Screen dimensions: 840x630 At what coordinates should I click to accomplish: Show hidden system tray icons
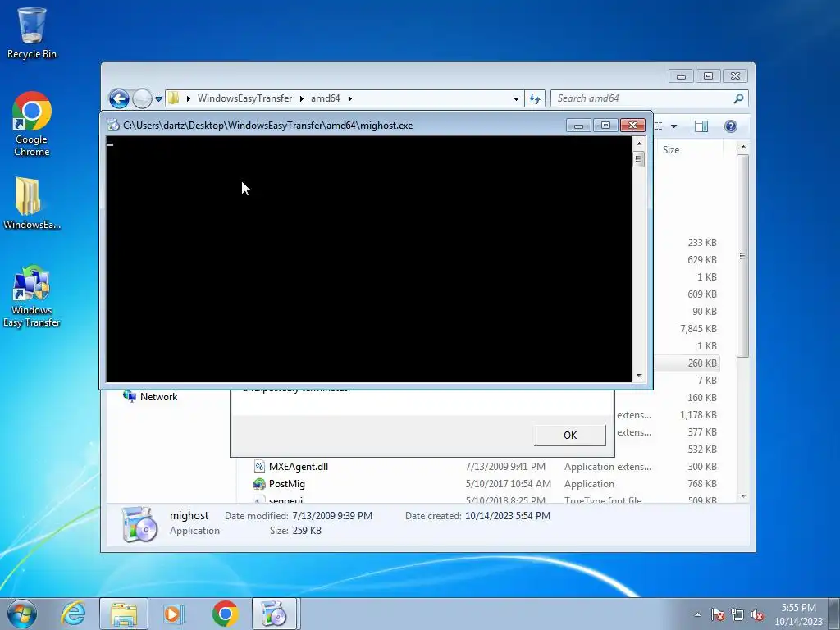pos(697,614)
